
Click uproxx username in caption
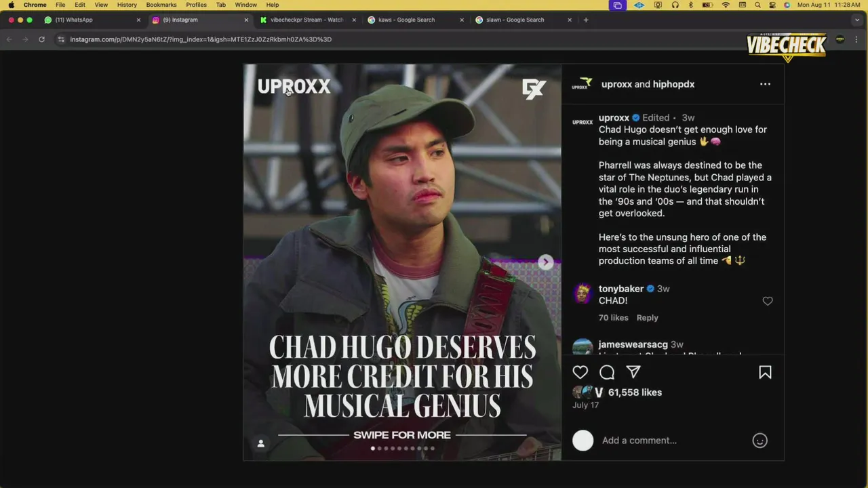pos(614,117)
